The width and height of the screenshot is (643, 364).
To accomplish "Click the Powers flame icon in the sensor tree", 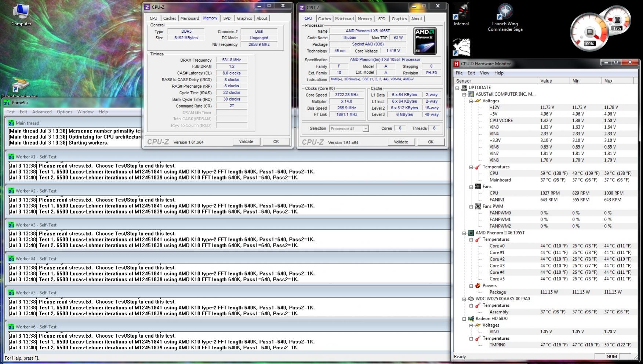I will pyautogui.click(x=478, y=285).
